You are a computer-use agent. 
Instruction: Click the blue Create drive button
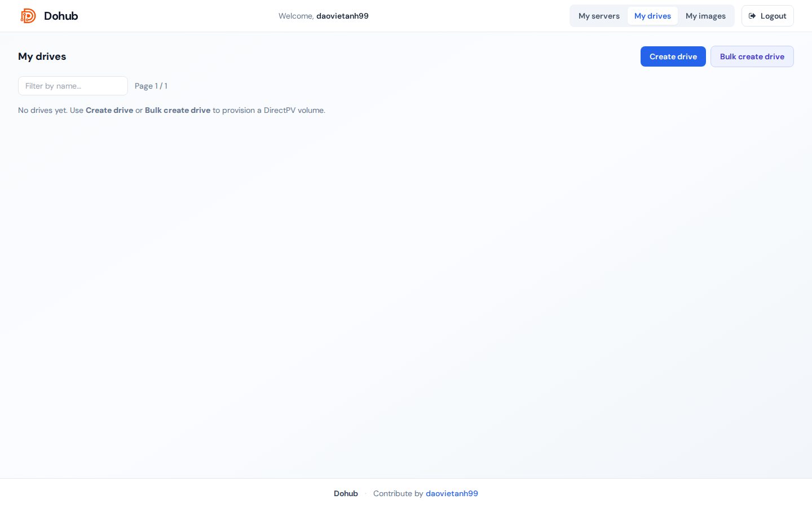point(673,56)
